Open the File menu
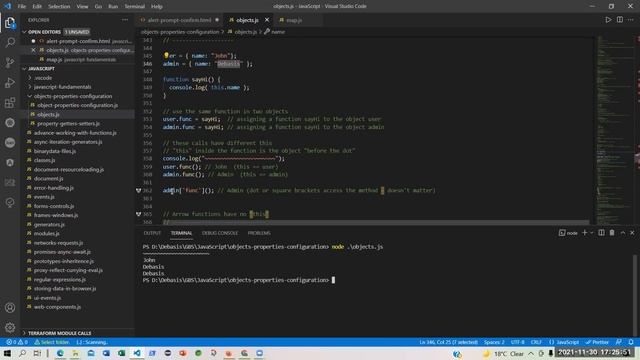This screenshot has height=360, width=640. [x=22, y=7]
